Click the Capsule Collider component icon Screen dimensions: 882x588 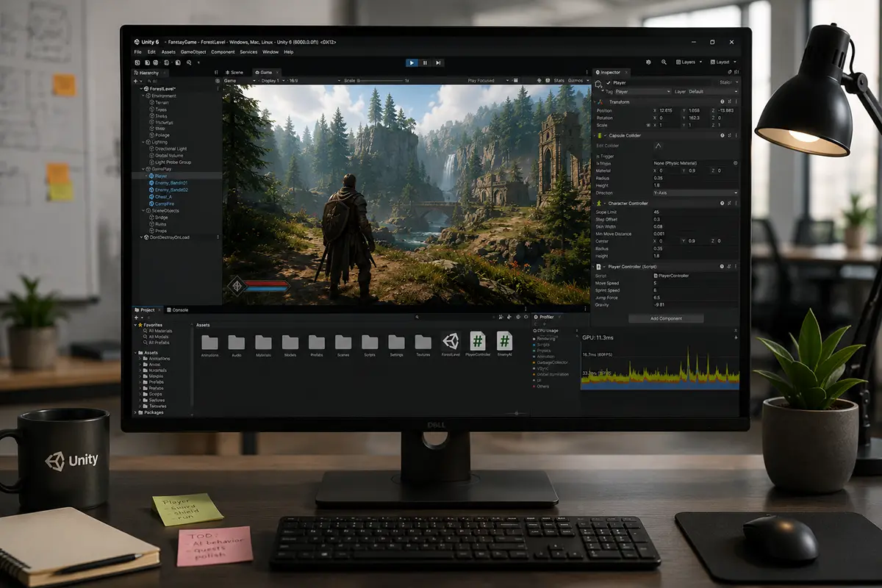click(600, 136)
